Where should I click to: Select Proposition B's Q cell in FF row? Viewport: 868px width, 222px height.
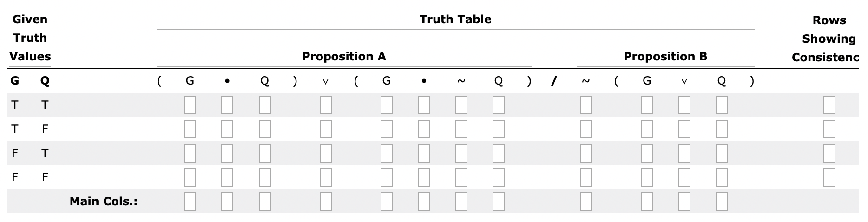pos(722,177)
